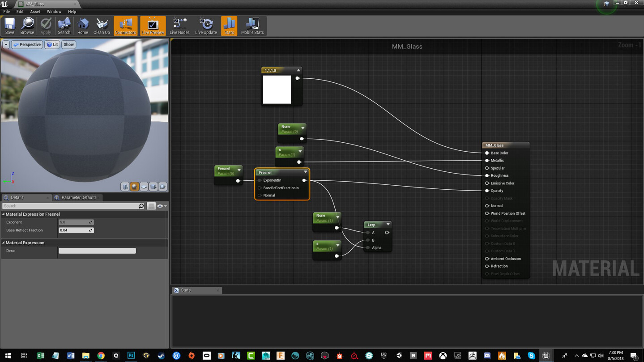The image size is (644, 362).
Task: Toggle the property matrix grid button
Action: (151, 206)
